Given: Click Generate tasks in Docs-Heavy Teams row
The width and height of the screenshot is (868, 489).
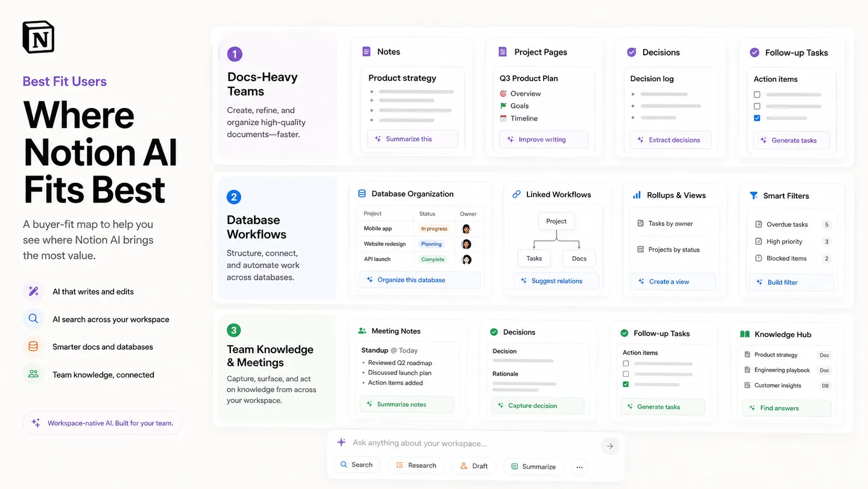Looking at the screenshot, I should [791, 140].
